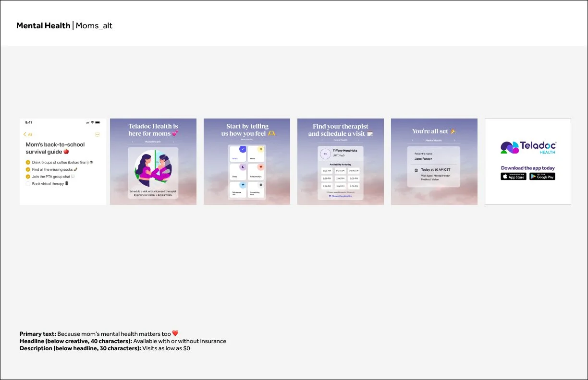Click right chevron beside Mental Health on moms slide
This screenshot has height=380, width=588.
pyautogui.click(x=173, y=142)
